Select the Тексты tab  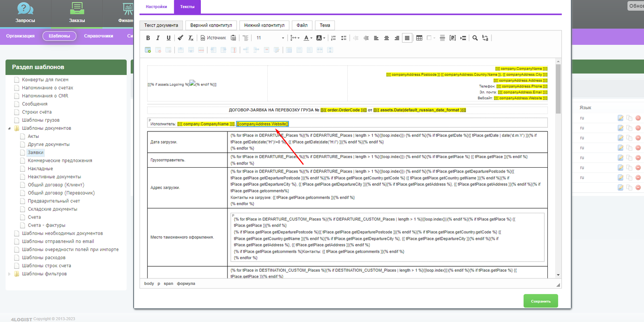click(x=187, y=7)
